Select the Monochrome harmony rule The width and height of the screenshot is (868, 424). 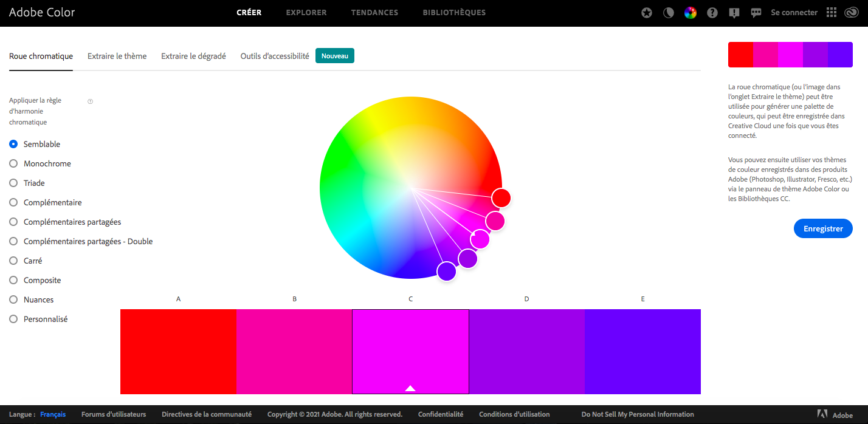point(40,163)
